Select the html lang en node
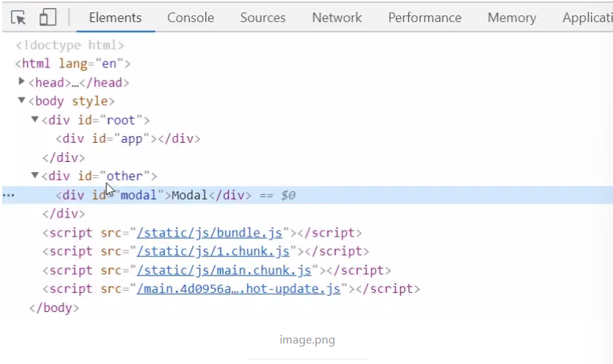 pos(73,64)
